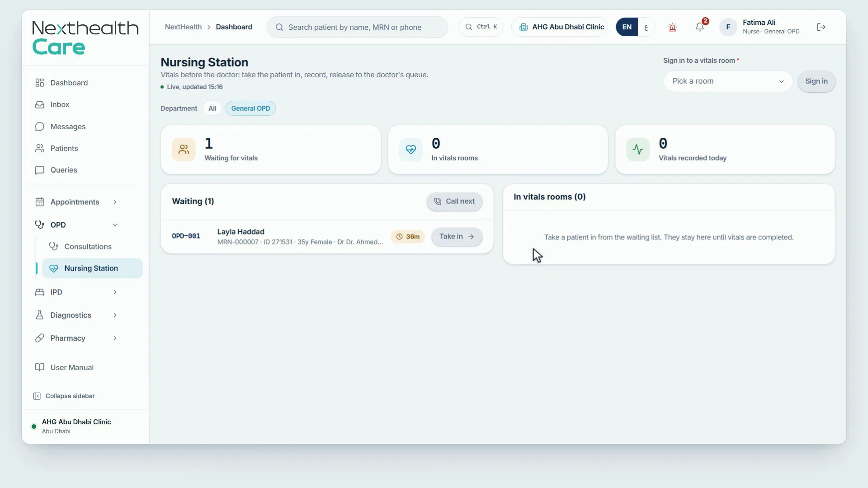Filter department by All
The width and height of the screenshot is (868, 488).
point(212,108)
